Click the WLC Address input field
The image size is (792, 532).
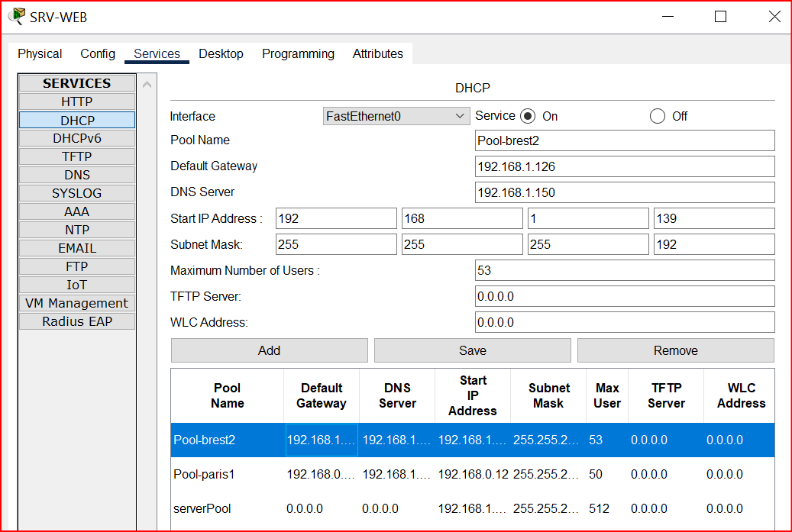click(x=625, y=322)
